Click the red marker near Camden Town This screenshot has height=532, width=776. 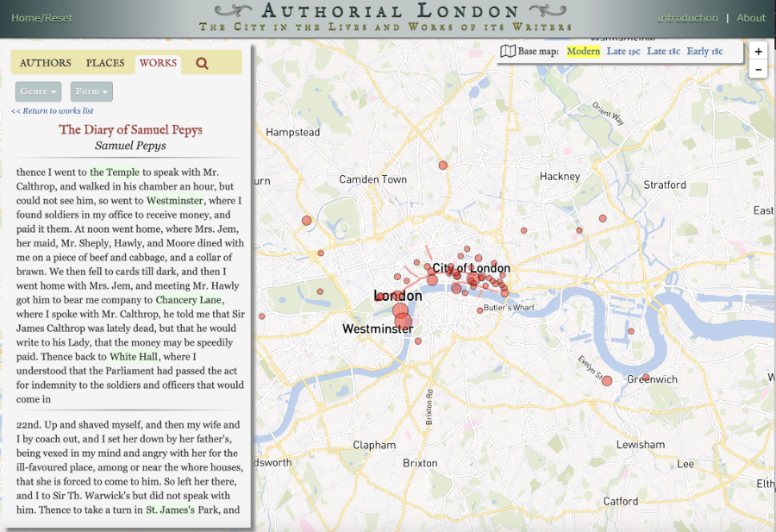click(442, 165)
